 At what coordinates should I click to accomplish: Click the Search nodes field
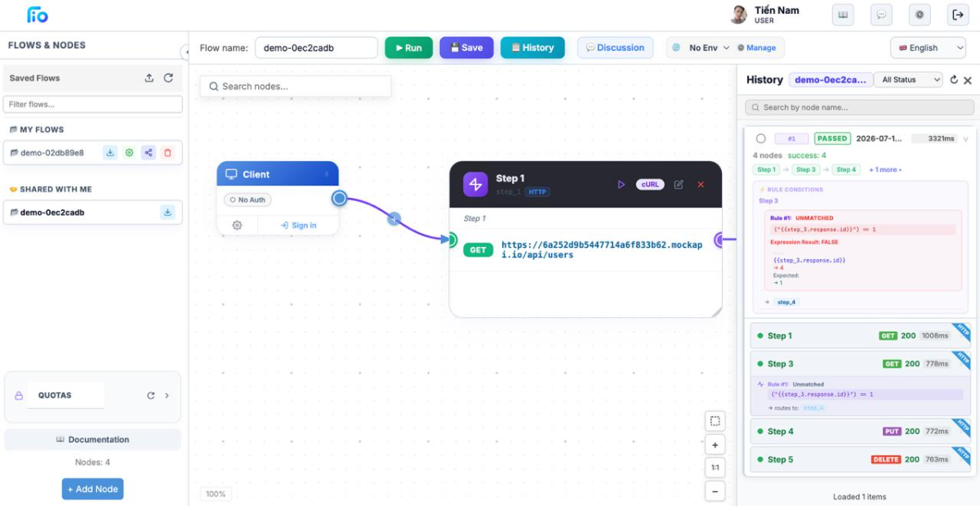pos(296,86)
